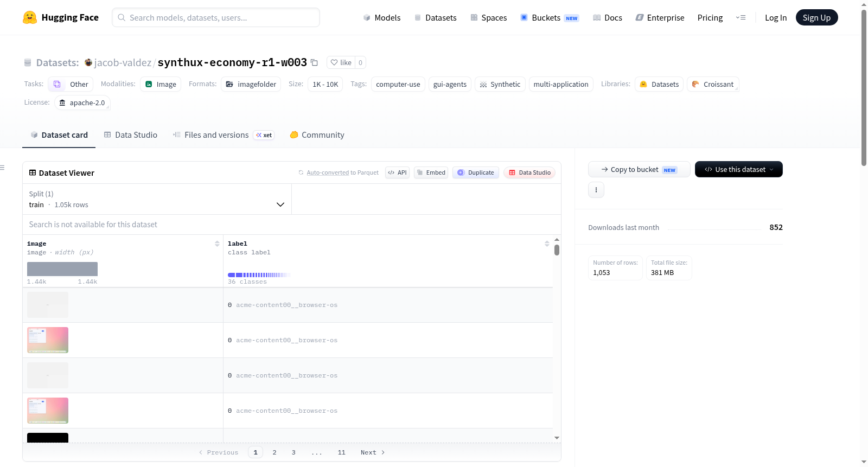Go to page 2 of results

tap(275, 452)
